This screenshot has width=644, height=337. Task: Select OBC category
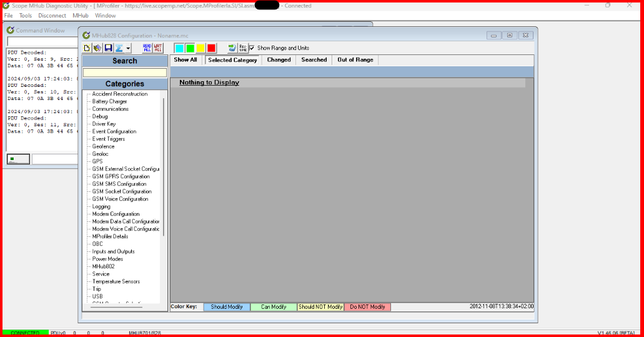coord(97,244)
